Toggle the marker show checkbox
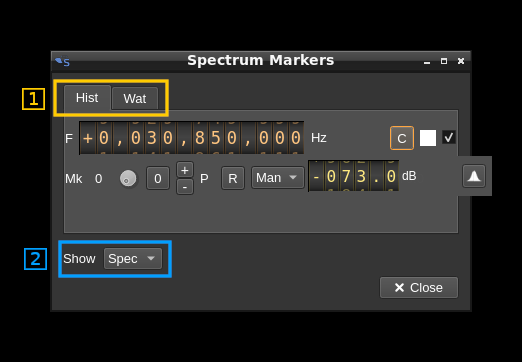Image resolution: width=522 pixels, height=362 pixels. click(449, 137)
